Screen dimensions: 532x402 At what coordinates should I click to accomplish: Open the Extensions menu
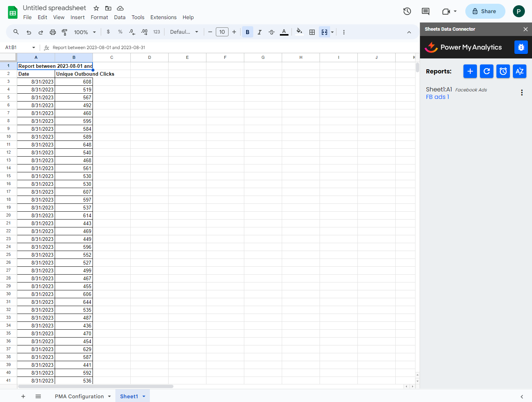[x=163, y=17]
